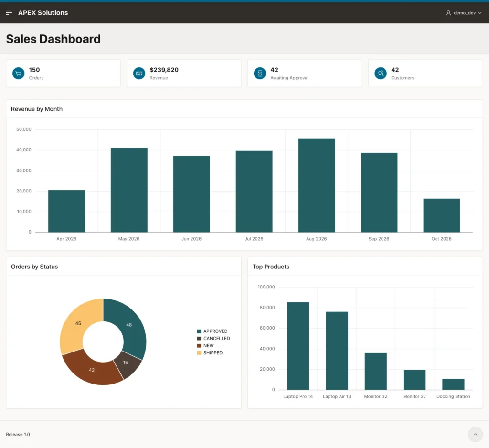This screenshot has height=448, width=489.
Task: Select the Sep 2026 revenue bar
Action: (x=379, y=192)
